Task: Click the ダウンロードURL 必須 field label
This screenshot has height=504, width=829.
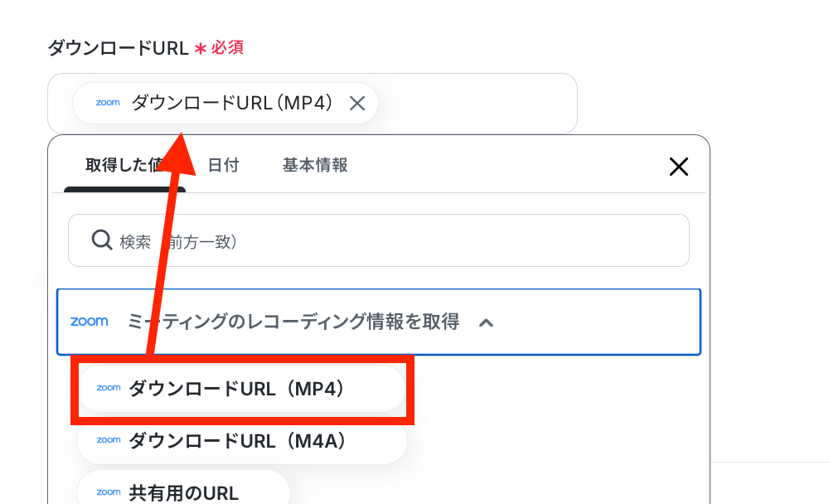Action: pos(146,48)
